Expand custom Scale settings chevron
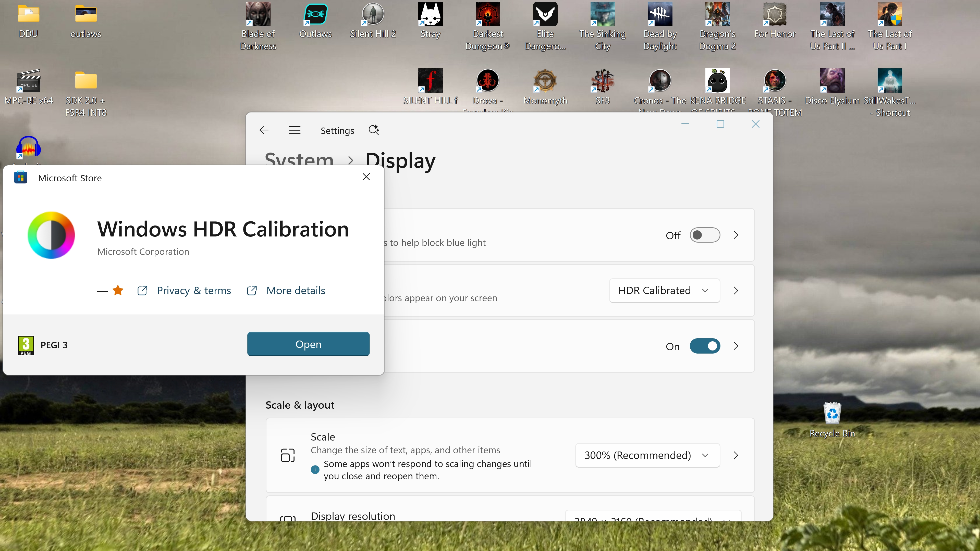The width and height of the screenshot is (980, 551). click(x=736, y=455)
